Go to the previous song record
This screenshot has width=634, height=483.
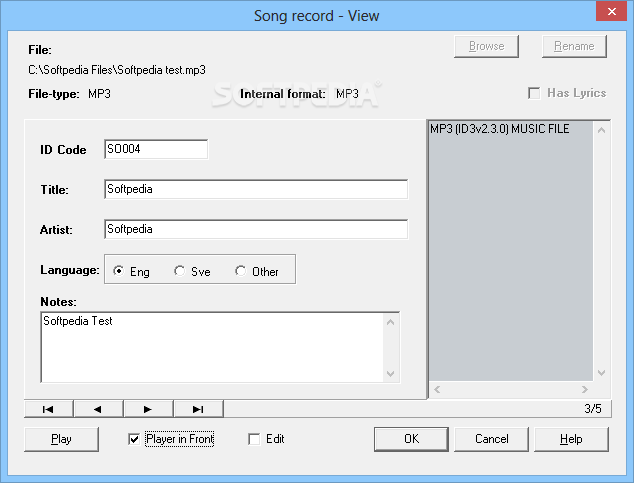98,409
